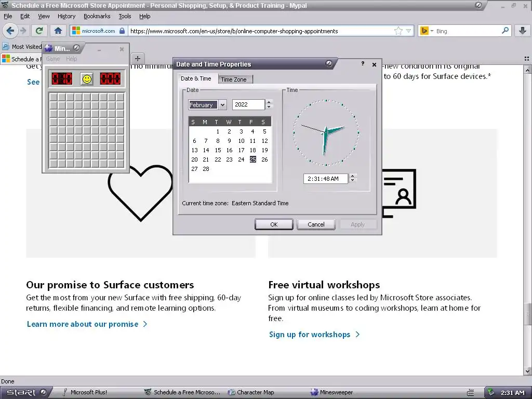This screenshot has width=532, height=399.
Task: Open the Most Visited bookmarks folder
Action: pos(22,46)
